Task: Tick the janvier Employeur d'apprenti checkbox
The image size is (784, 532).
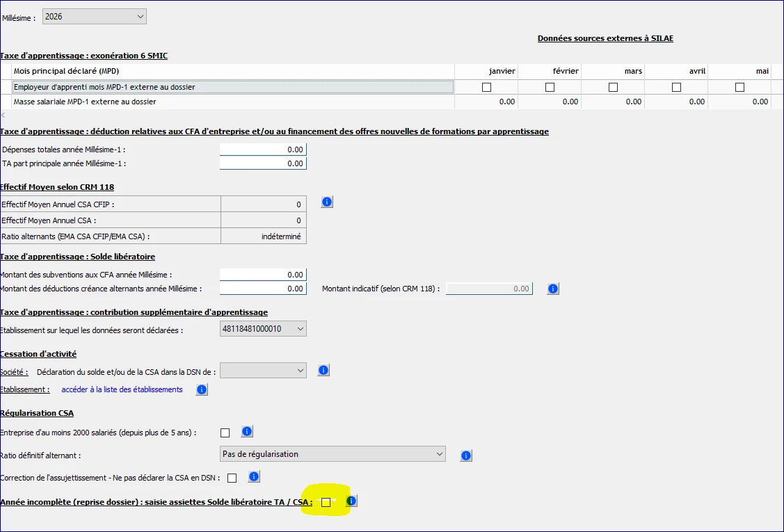Action: 486,87
